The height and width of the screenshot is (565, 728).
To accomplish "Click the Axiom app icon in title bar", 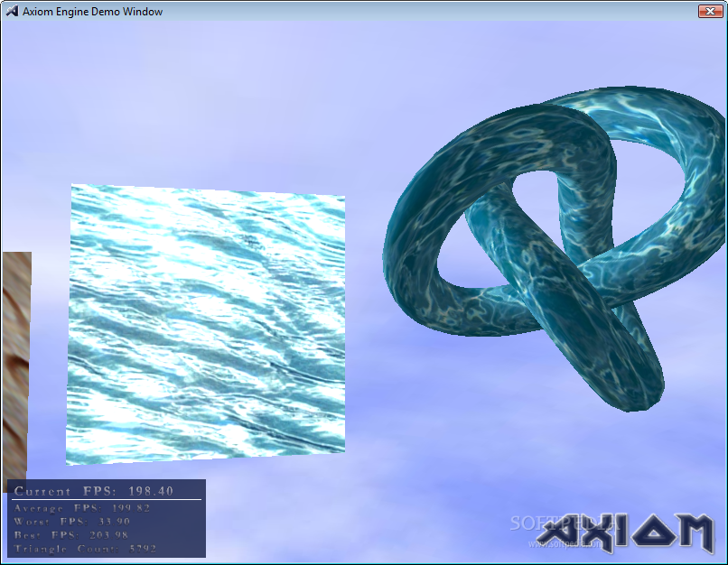I will click(x=12, y=11).
